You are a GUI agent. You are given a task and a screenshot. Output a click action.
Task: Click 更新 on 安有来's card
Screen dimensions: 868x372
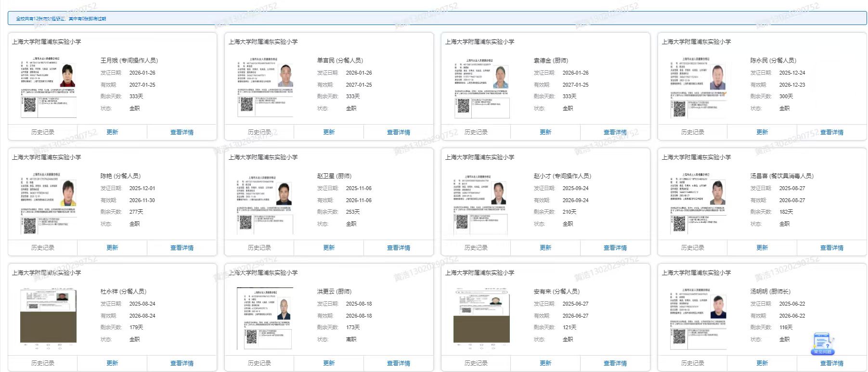545,363
